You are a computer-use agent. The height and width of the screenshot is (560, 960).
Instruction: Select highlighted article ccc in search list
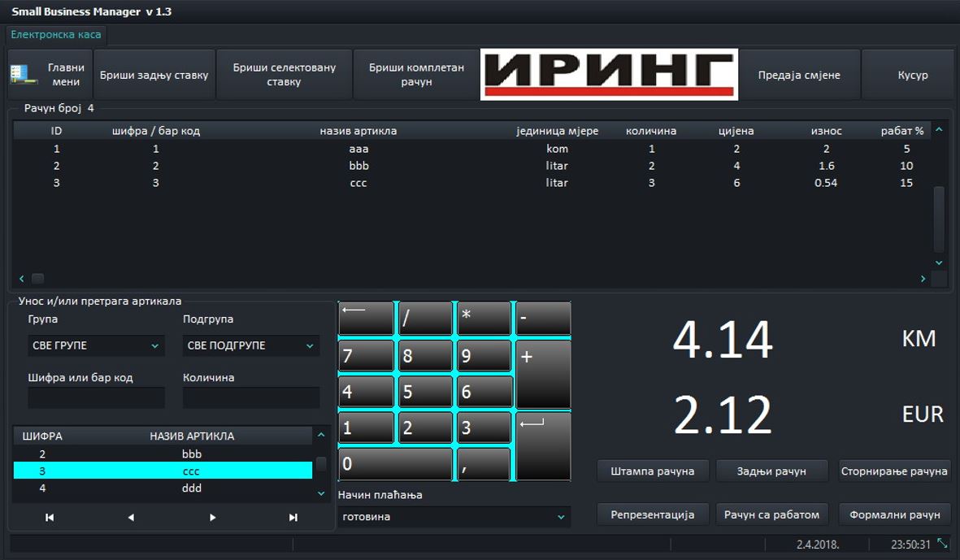tap(163, 471)
